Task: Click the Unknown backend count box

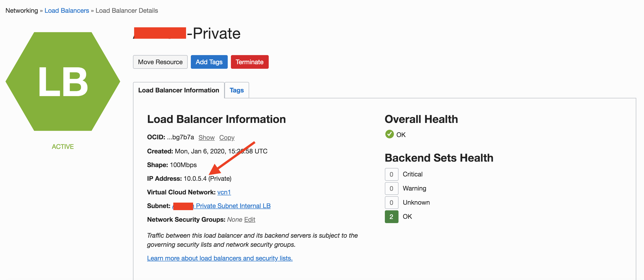Action: (x=391, y=202)
